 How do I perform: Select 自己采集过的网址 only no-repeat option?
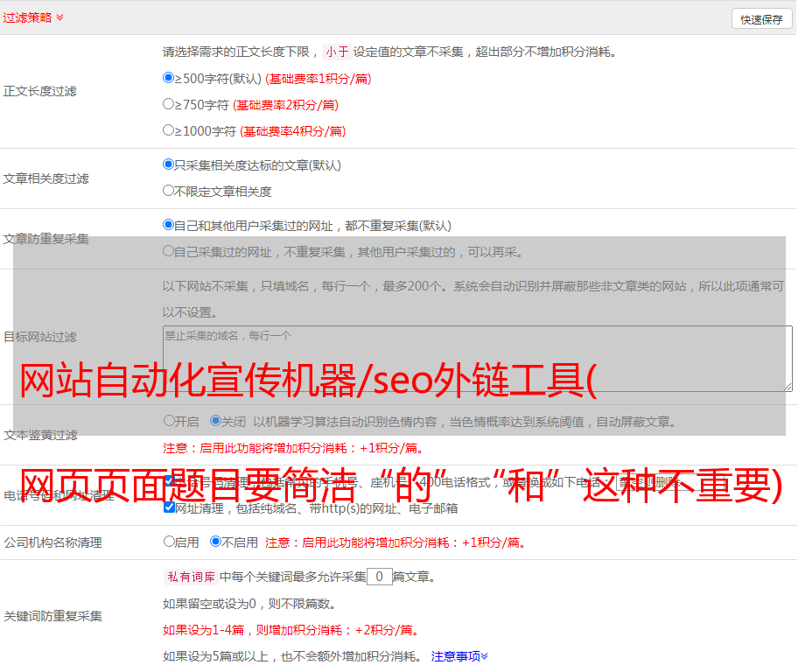coord(169,251)
